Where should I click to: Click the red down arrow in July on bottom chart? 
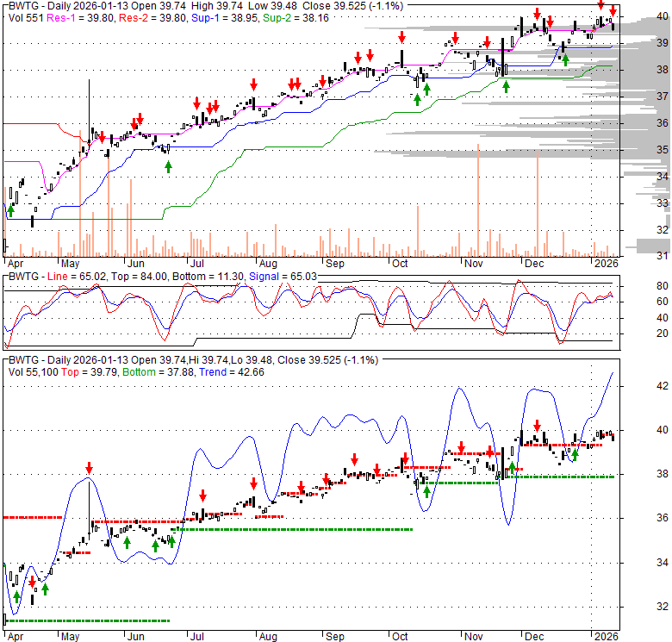202,496
